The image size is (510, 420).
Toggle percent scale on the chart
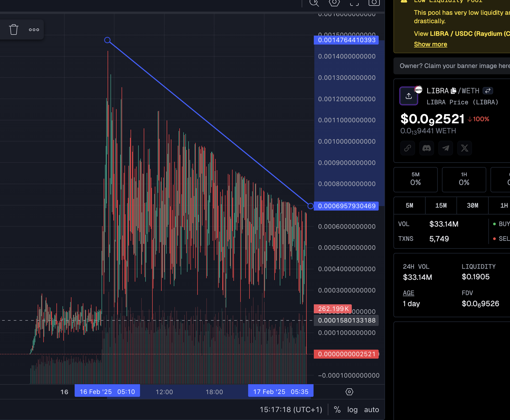337,409
